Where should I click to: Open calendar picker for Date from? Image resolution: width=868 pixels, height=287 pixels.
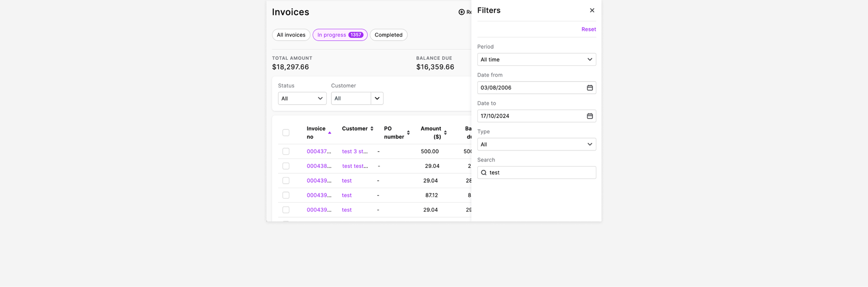[x=590, y=88]
